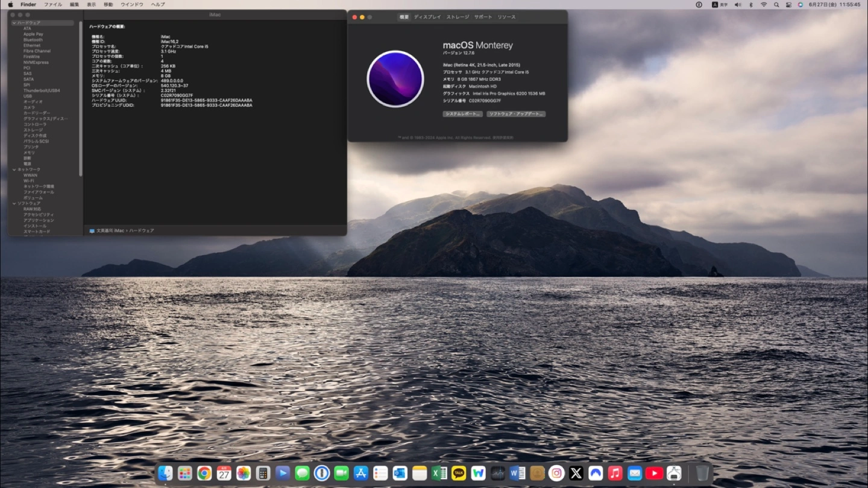Open the Bluetooth menu bar icon
This screenshot has width=868, height=488.
(751, 4)
